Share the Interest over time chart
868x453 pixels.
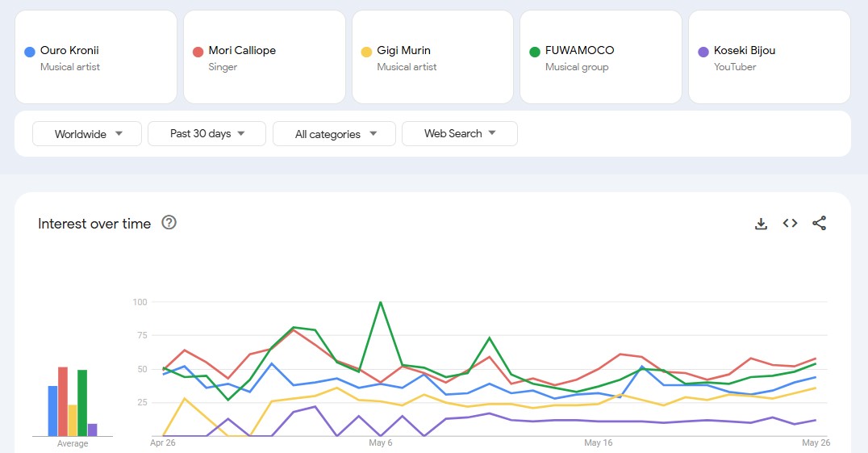pos(819,224)
